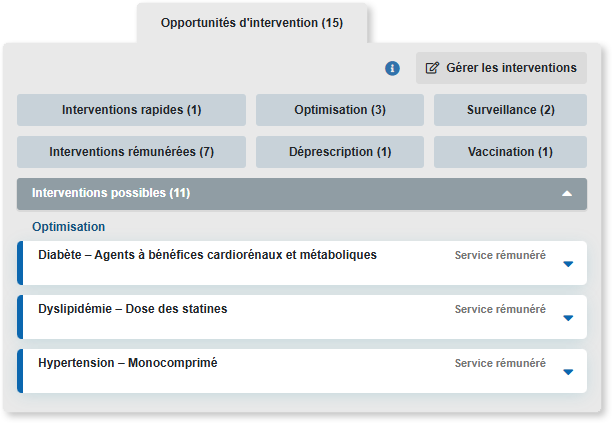Expand the Hypertension Monocomprimé chevron
Image resolution: width=612 pixels, height=423 pixels.
point(568,372)
